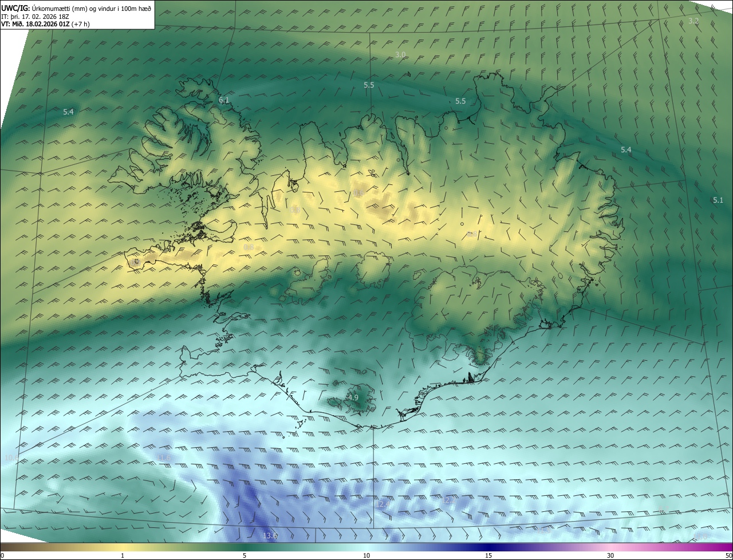Click the 5.4 value off the east coast
The height and width of the screenshot is (560, 733).
(626, 149)
